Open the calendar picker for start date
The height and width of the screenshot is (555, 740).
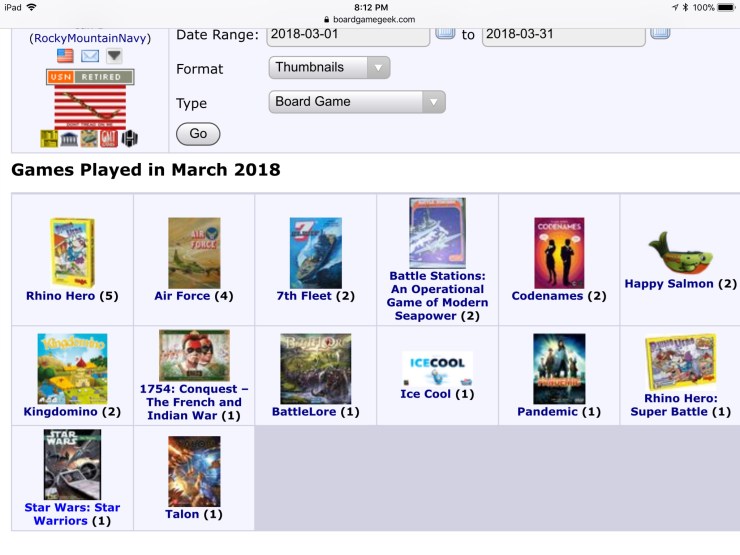tap(445, 33)
